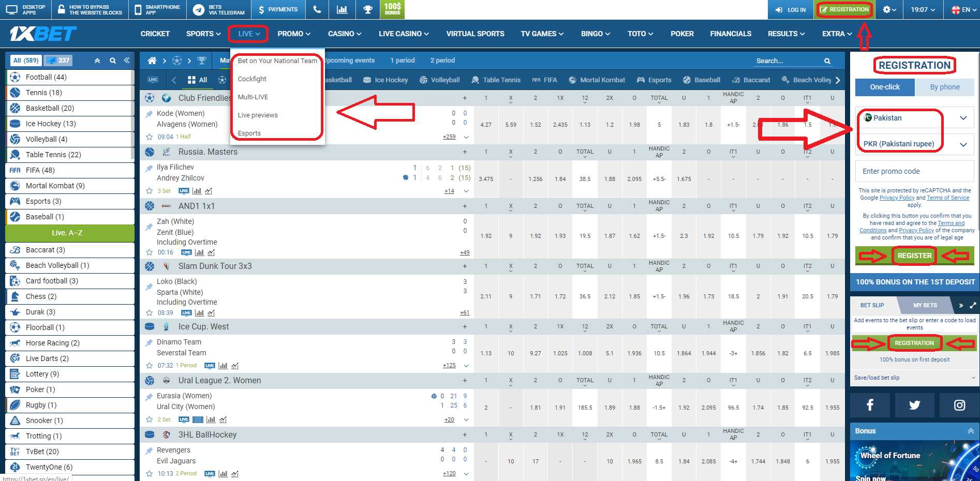
Task: Switch to By phone registration tab
Action: point(944,87)
